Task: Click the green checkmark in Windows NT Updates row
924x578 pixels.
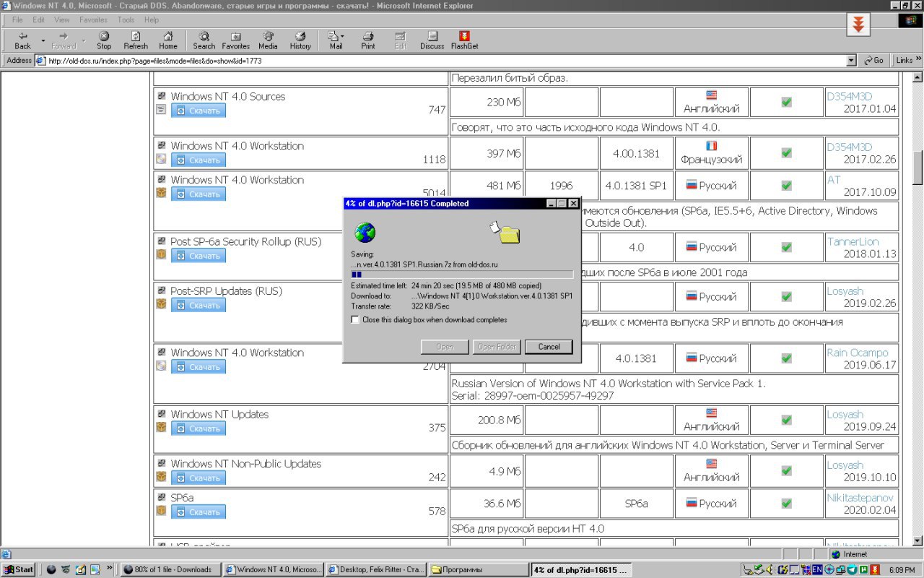Action: 787,420
